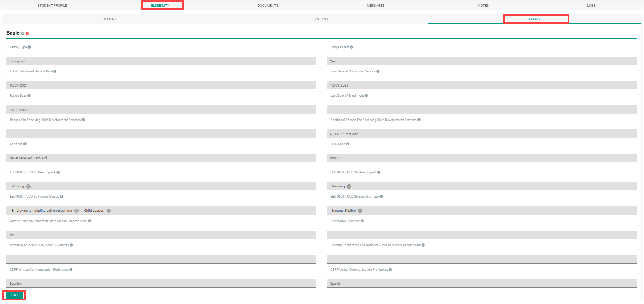
Task: Remove the Employment including self-employment chip
Action: (76, 211)
